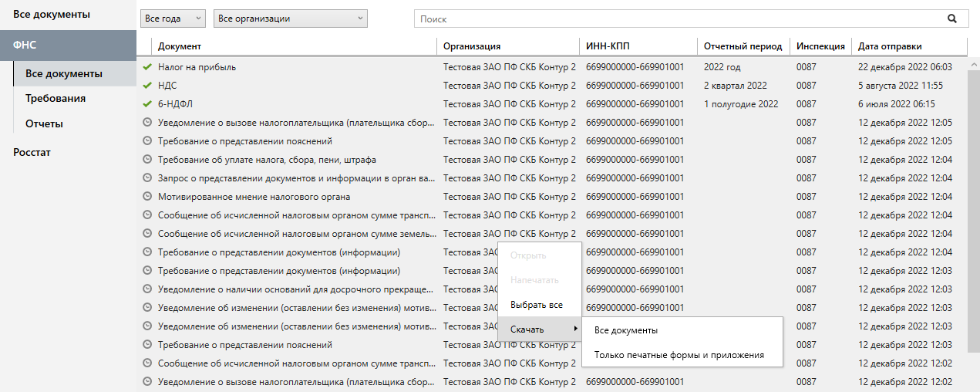Open Отчеты section in sidebar
The height and width of the screenshot is (392, 980).
[44, 123]
